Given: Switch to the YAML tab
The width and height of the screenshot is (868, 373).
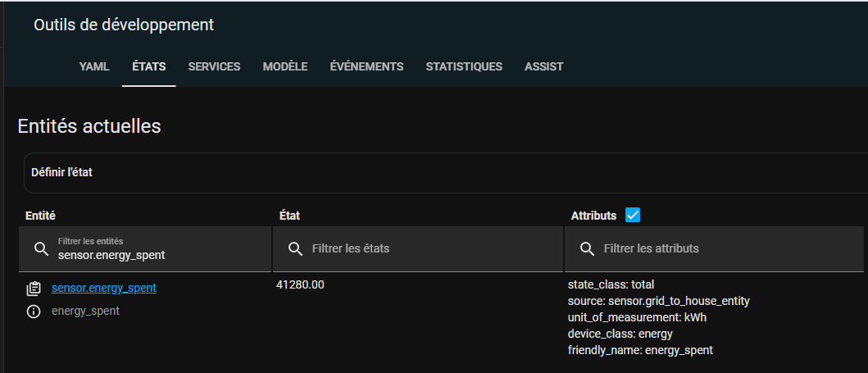Looking at the screenshot, I should [94, 67].
